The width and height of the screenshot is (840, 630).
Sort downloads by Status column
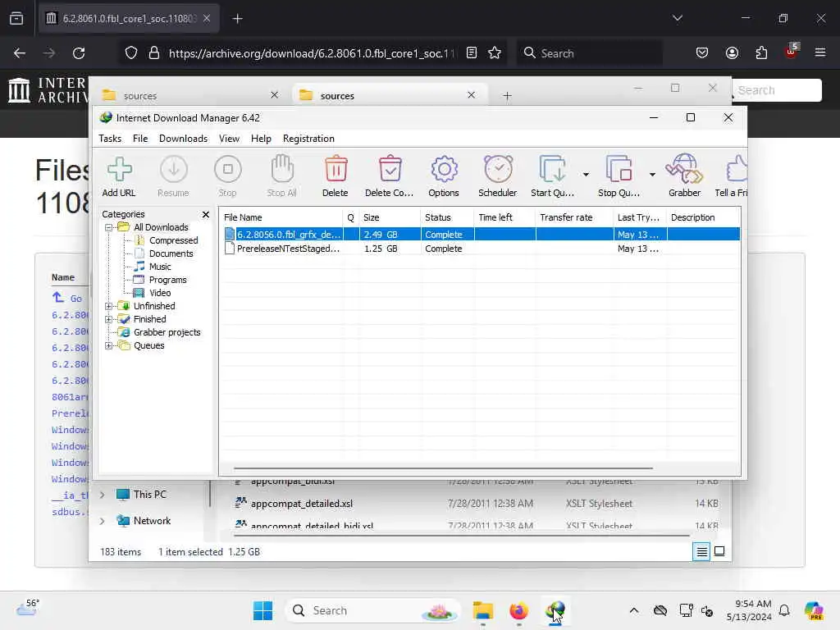[x=447, y=217]
